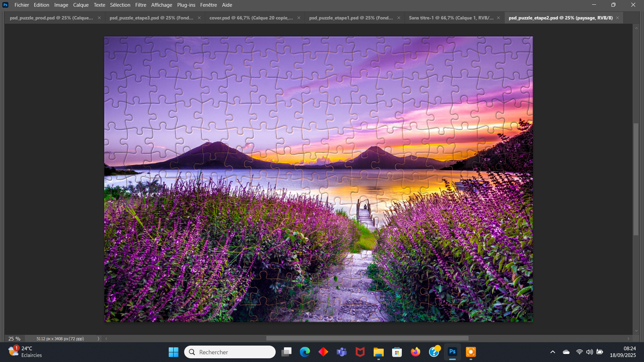Viewport: 644px width, 362px height.
Task: Click the Photoshop taskbar icon
Action: pos(452,352)
